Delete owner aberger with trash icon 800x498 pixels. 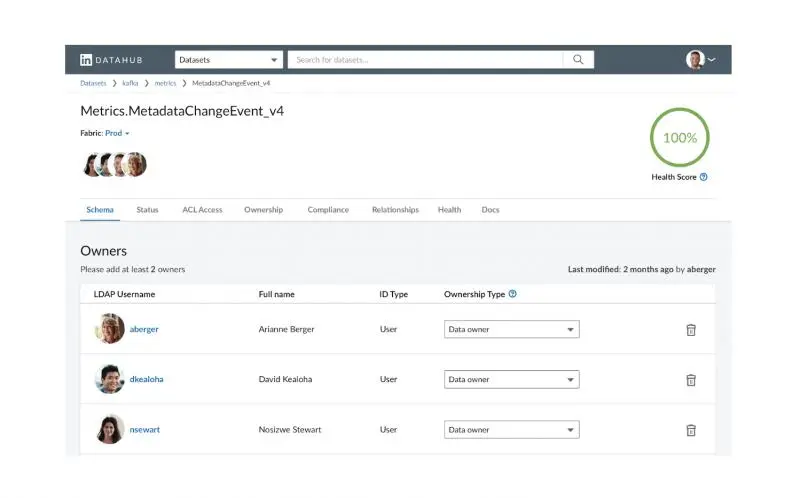click(x=691, y=329)
